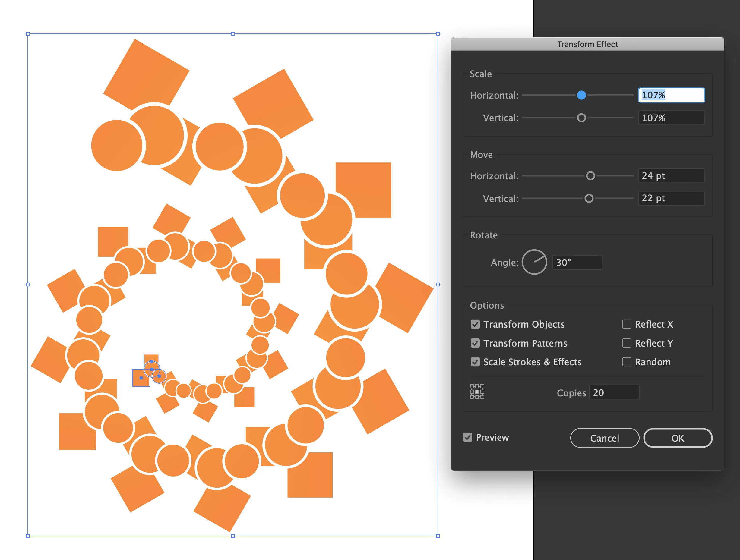Viewport: 740px width, 560px height.
Task: Turn off the Preview checkbox
Action: point(468,437)
